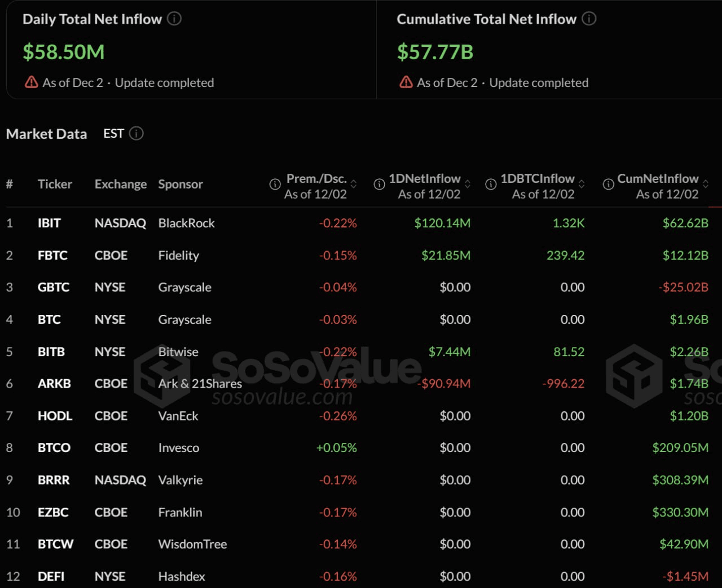Viewport: 722px width, 588px height.
Task: Click the Market Data heading
Action: point(46,134)
